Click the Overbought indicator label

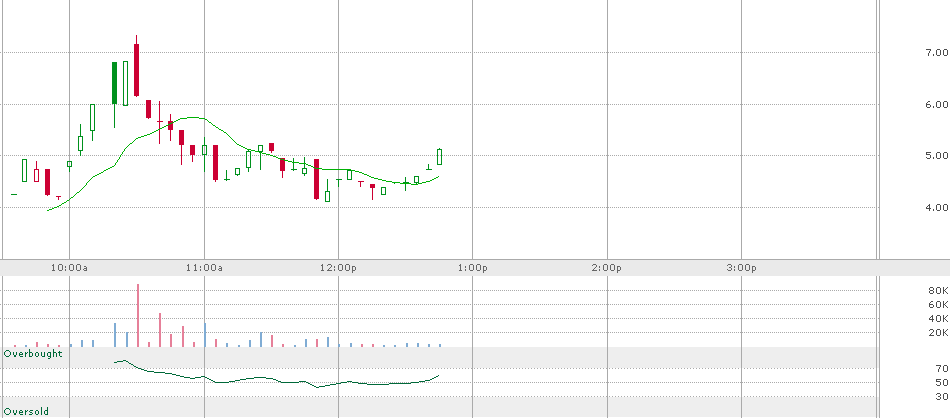click(x=33, y=353)
